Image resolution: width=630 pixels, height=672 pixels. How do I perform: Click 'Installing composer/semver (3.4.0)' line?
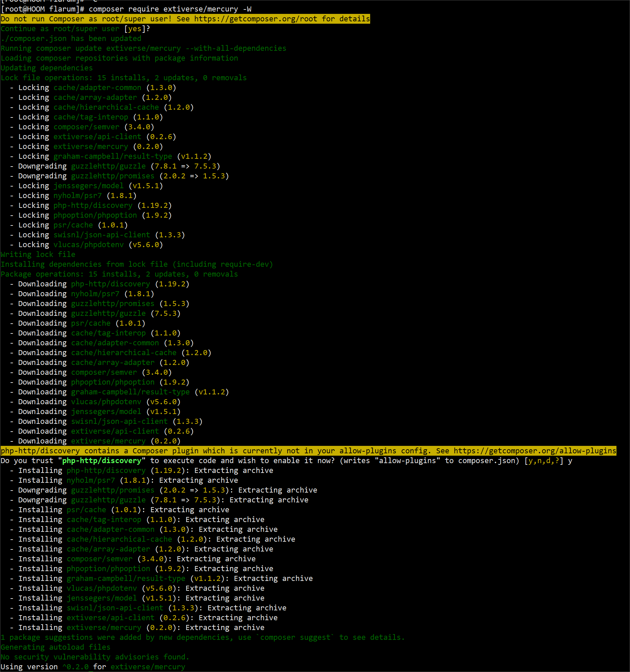click(x=133, y=559)
